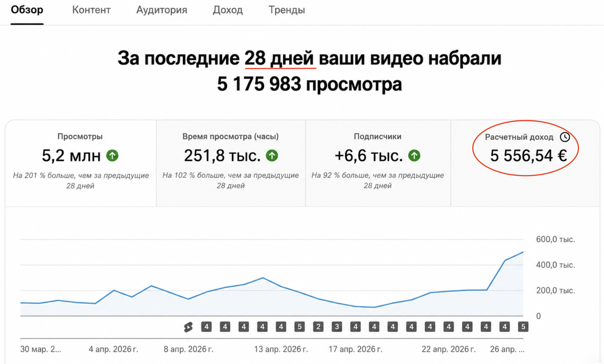Open the Тренды tab

click(x=287, y=10)
